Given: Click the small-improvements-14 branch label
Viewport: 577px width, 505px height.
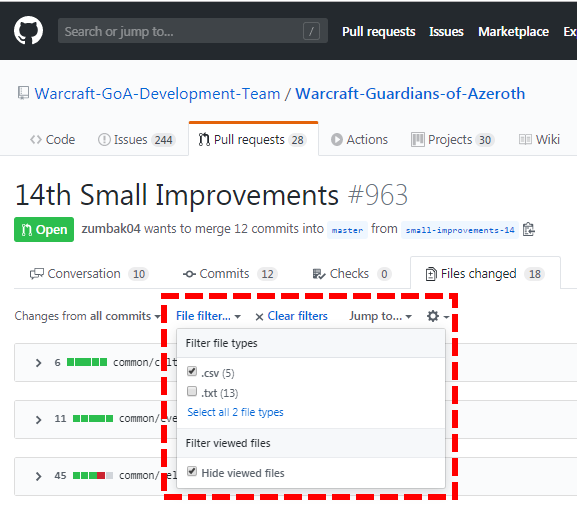Looking at the screenshot, I should pyautogui.click(x=460, y=230).
